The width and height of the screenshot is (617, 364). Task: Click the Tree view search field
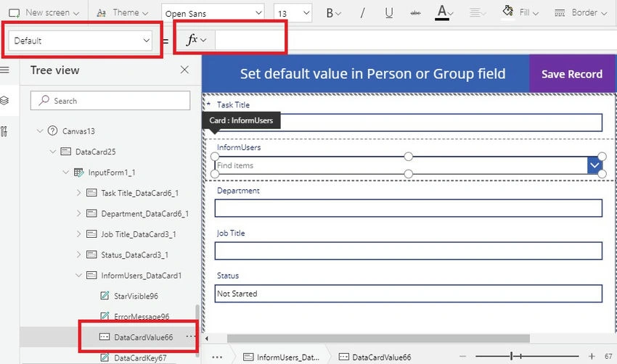tap(110, 101)
